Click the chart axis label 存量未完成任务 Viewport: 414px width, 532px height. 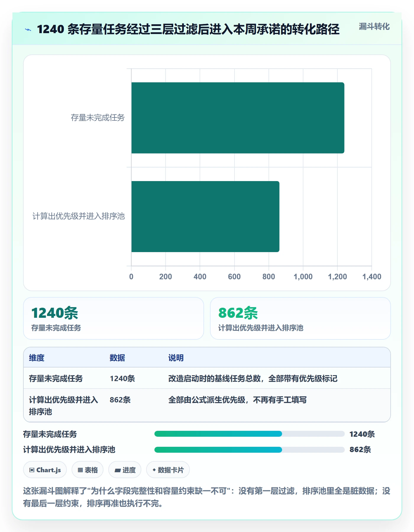98,118
